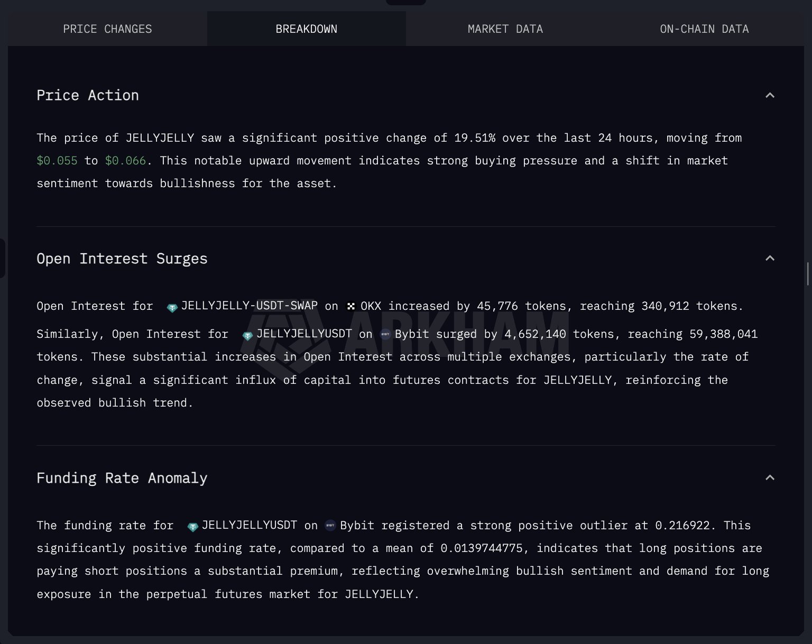Click the Tether icon beside JELLYJELLY-USDT-SWAP
This screenshot has width=812, height=644.
coord(172,308)
